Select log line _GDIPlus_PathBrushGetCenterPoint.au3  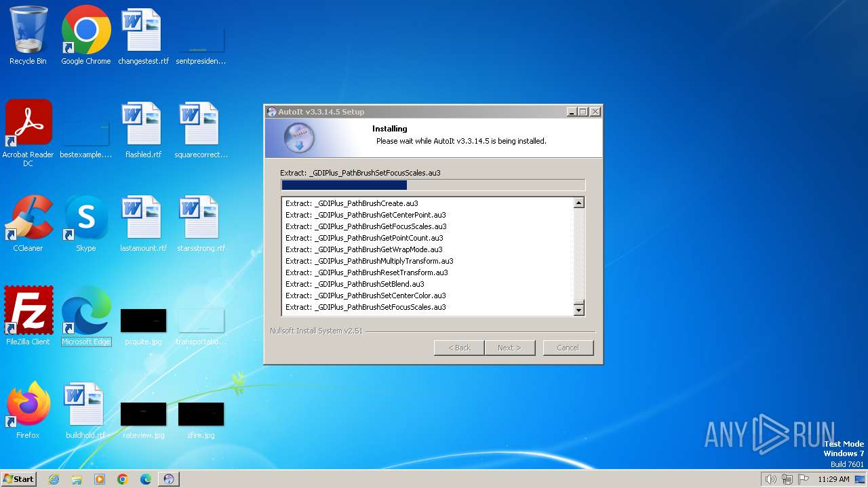pyautogui.click(x=366, y=215)
